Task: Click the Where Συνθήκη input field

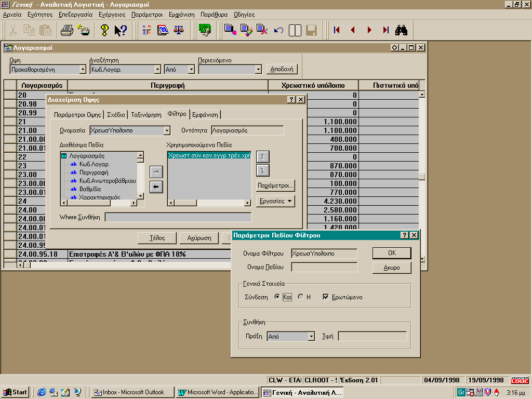Action: [x=178, y=217]
